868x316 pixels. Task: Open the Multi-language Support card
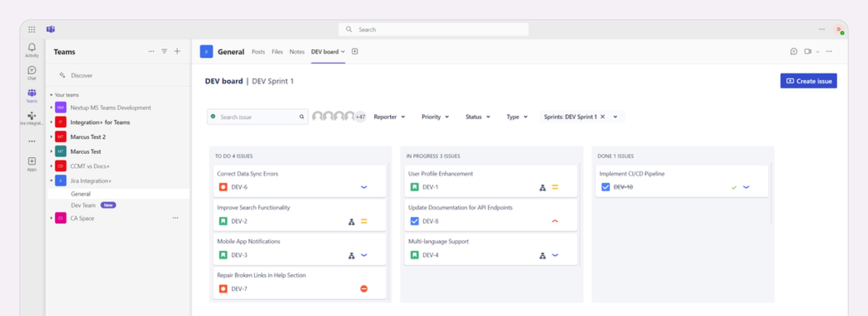[491, 249]
